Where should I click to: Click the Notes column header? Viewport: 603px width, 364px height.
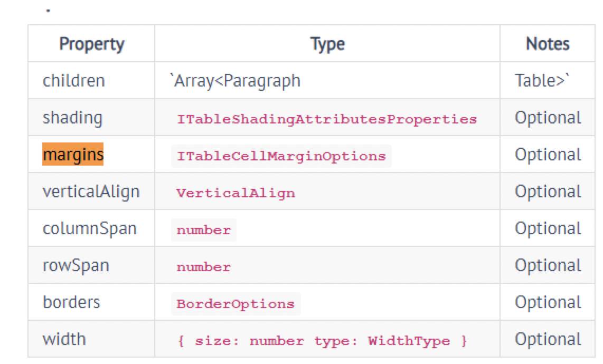click(547, 44)
